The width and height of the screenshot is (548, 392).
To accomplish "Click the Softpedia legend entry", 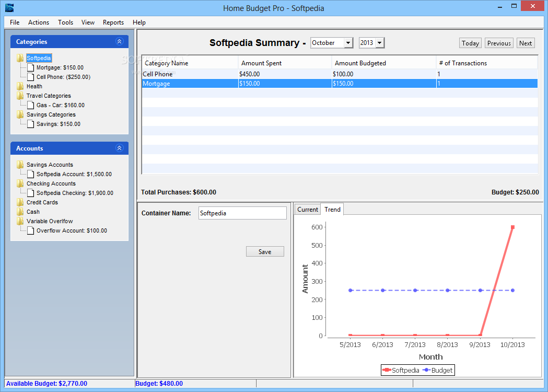I will click(x=401, y=371).
